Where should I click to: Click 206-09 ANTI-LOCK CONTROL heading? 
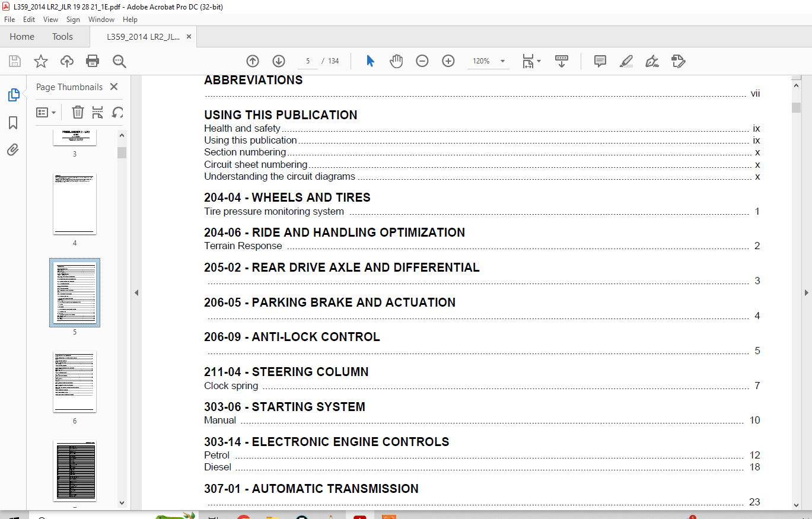point(292,337)
